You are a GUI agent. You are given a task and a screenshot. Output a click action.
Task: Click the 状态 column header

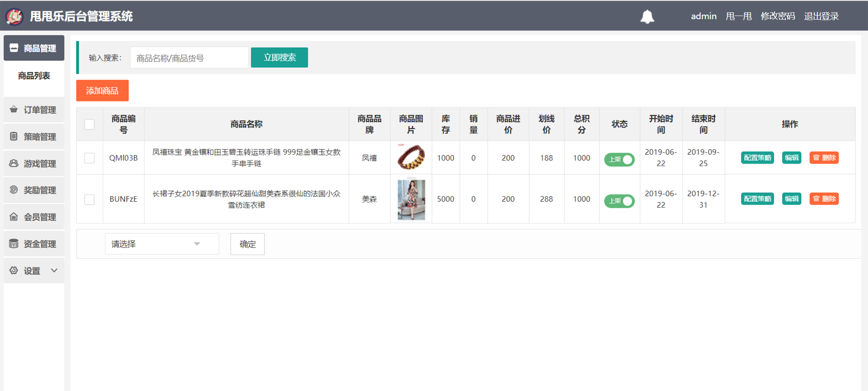coord(619,124)
